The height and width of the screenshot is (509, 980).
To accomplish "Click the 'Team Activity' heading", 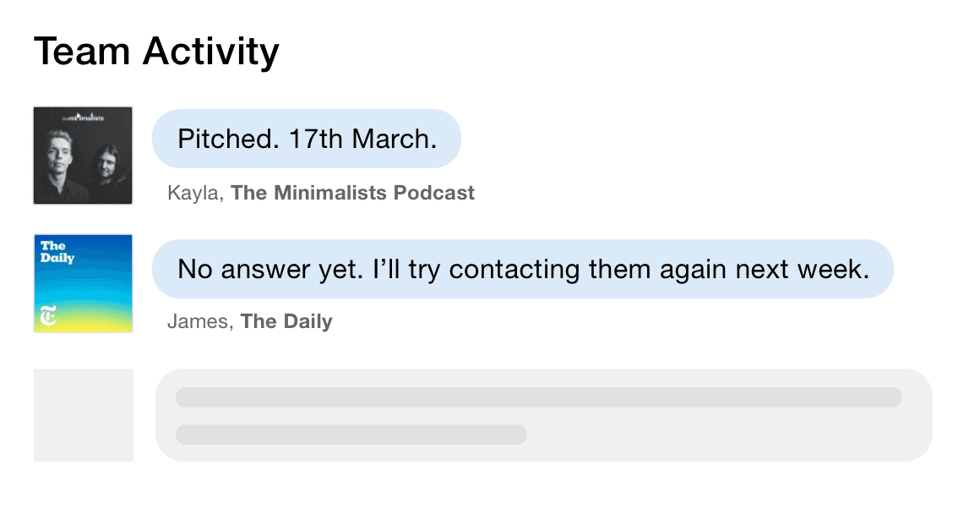I will pyautogui.click(x=155, y=51).
